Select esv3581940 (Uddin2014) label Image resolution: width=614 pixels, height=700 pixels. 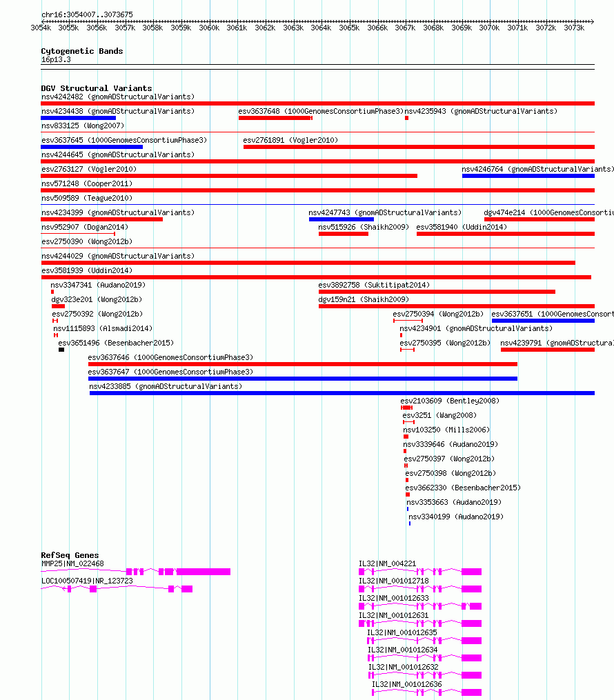tap(462, 227)
